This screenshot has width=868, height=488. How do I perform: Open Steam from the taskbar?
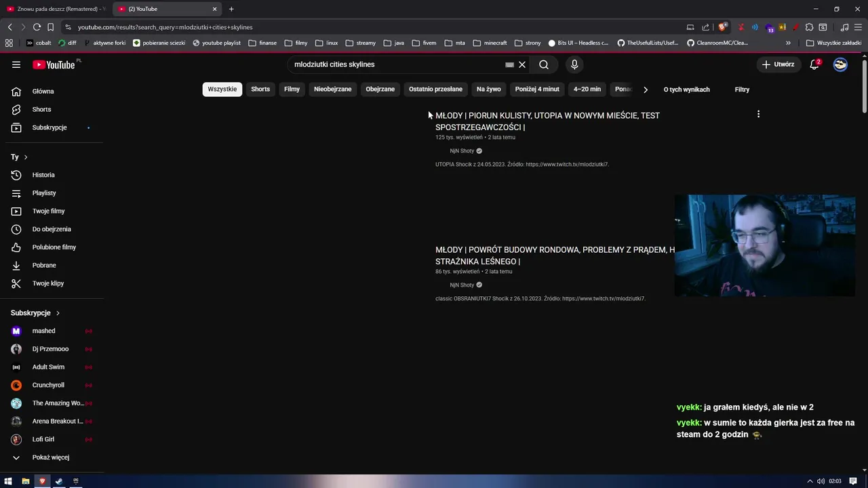59,481
